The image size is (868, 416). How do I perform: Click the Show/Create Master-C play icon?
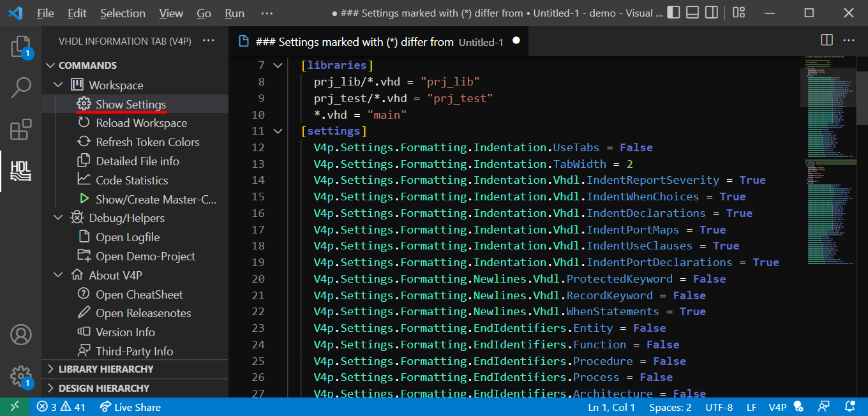(x=84, y=199)
